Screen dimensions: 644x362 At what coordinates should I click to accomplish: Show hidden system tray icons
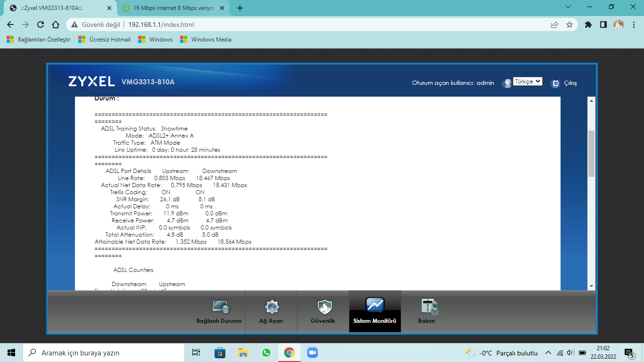548,353
